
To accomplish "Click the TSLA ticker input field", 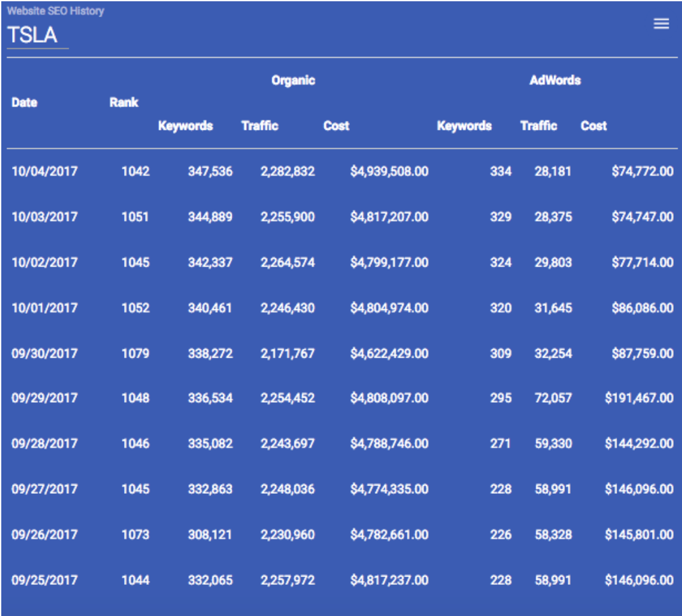I will [x=38, y=36].
